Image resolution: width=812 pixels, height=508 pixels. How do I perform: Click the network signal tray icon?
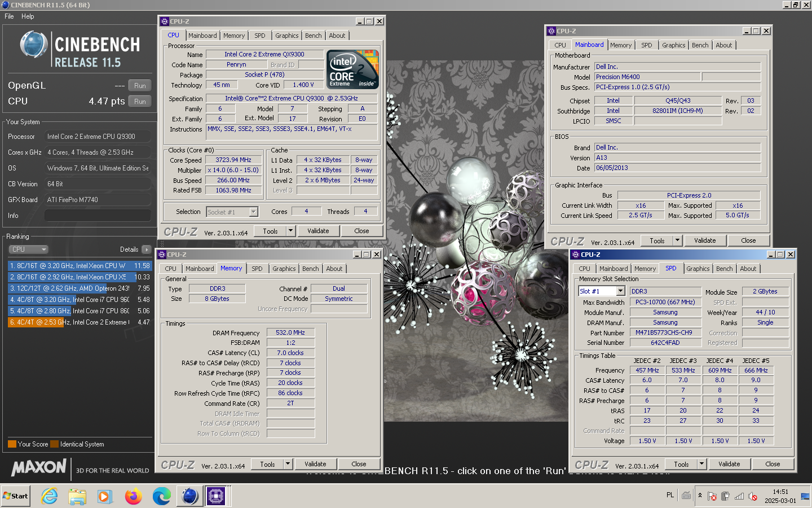[x=739, y=496]
